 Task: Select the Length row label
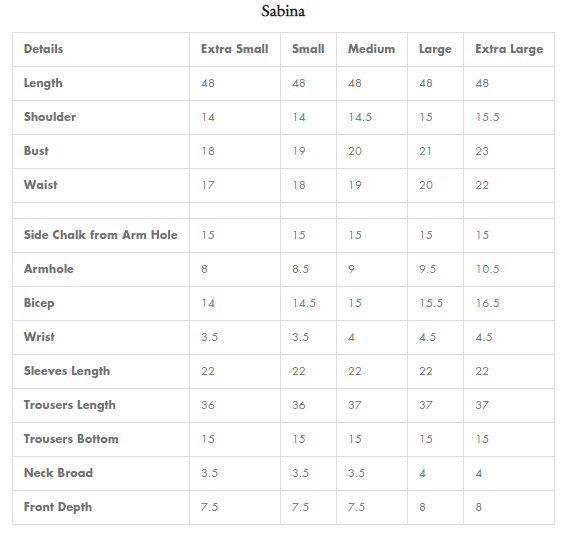[x=43, y=83]
